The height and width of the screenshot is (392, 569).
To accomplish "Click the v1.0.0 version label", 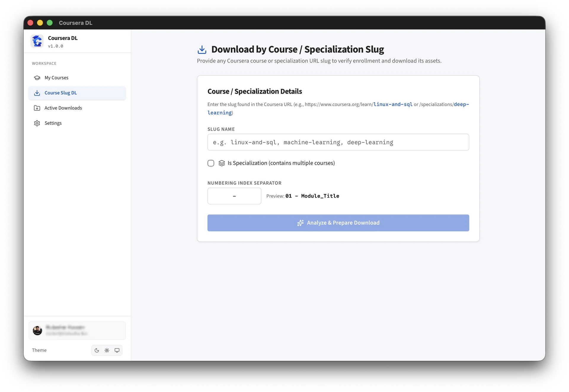I will pos(56,46).
